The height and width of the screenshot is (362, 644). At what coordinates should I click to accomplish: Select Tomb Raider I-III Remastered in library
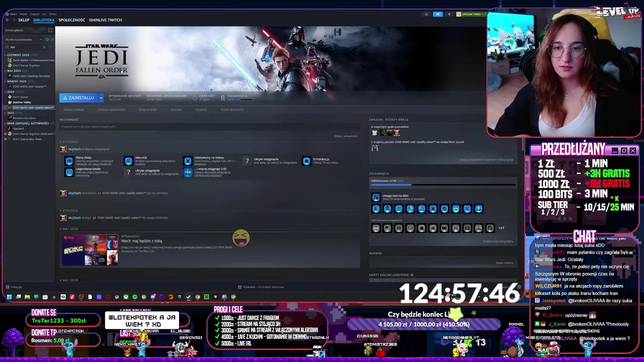pos(31,60)
